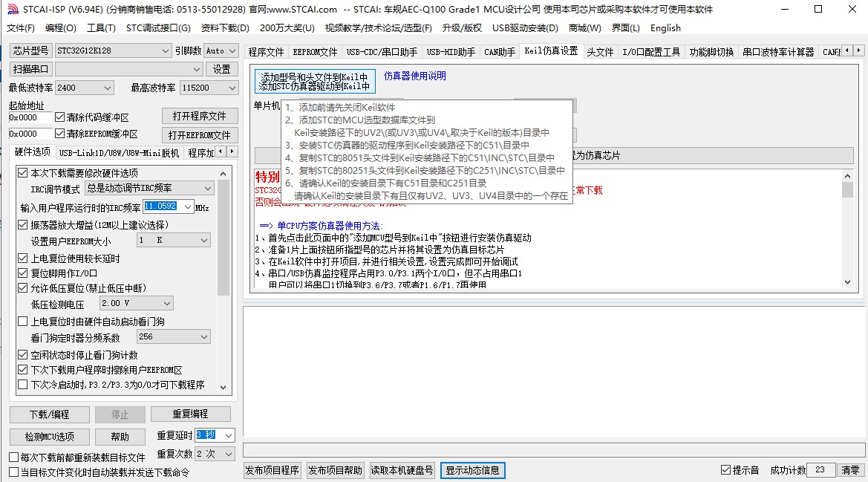Click hardware options vertical scrollbar thumb
Image resolution: width=868 pixels, height=482 pixels.
(223, 238)
